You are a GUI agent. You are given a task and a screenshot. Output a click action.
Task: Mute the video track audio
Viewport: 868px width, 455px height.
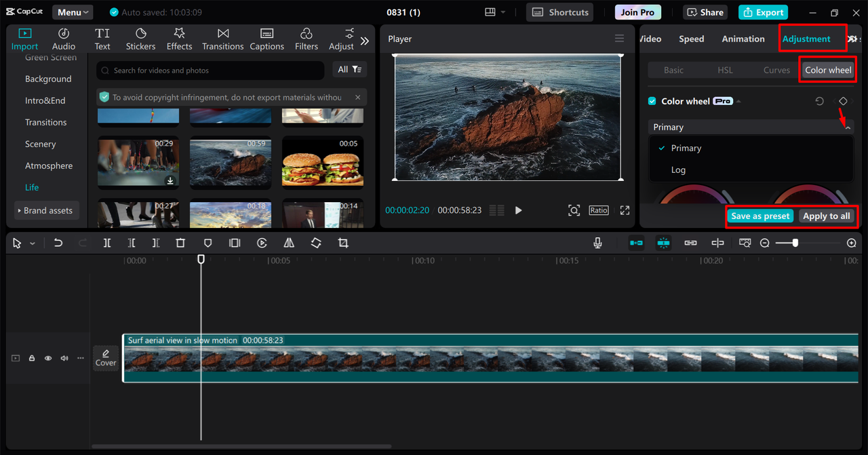pyautogui.click(x=64, y=358)
